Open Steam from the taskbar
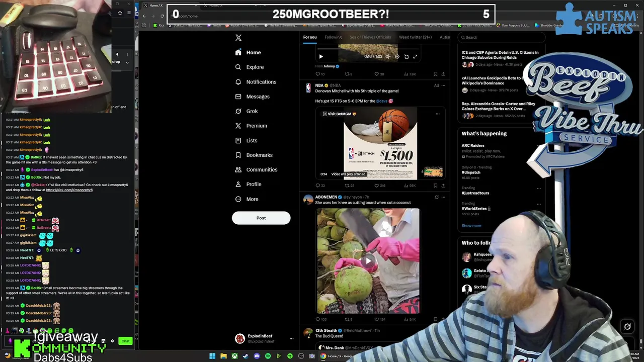Screen dimensions: 644x362 pyautogui.click(x=246, y=356)
